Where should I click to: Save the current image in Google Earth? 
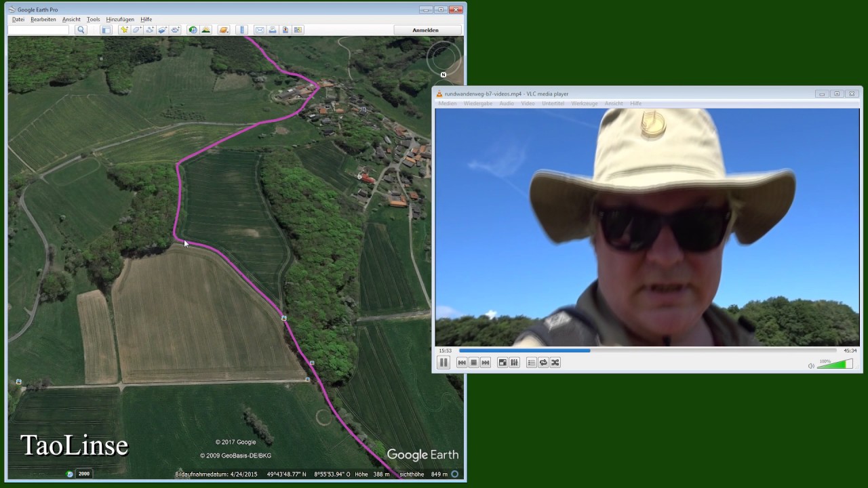coord(285,30)
